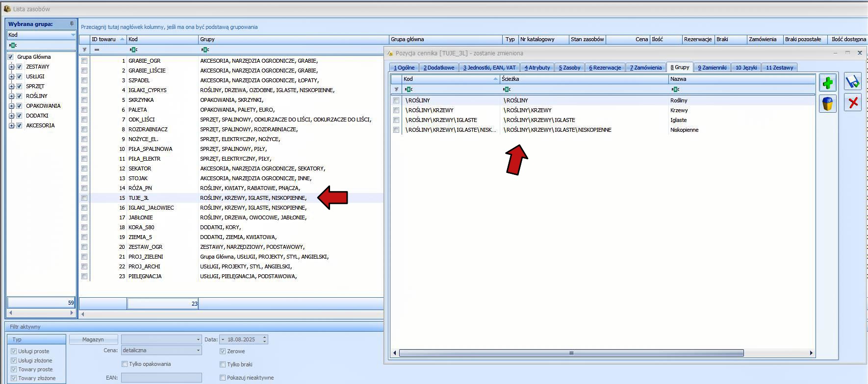
Task: Tick the checkbox for row GRABIE_OGR
Action: (x=84, y=61)
